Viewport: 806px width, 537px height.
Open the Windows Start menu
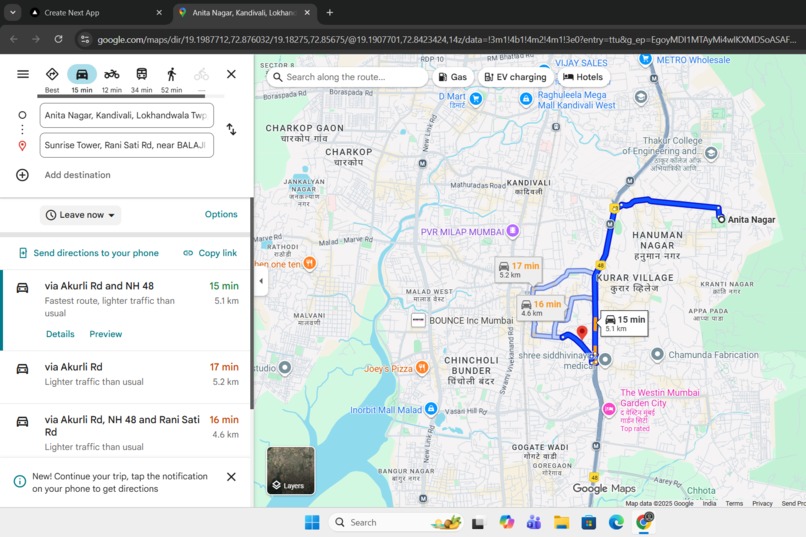point(312,522)
